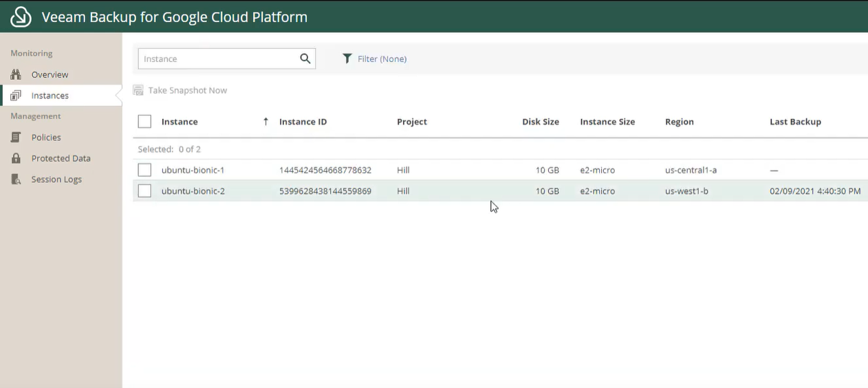Go to the Policies page
Viewport: 868px width, 388px height.
pyautogui.click(x=46, y=138)
